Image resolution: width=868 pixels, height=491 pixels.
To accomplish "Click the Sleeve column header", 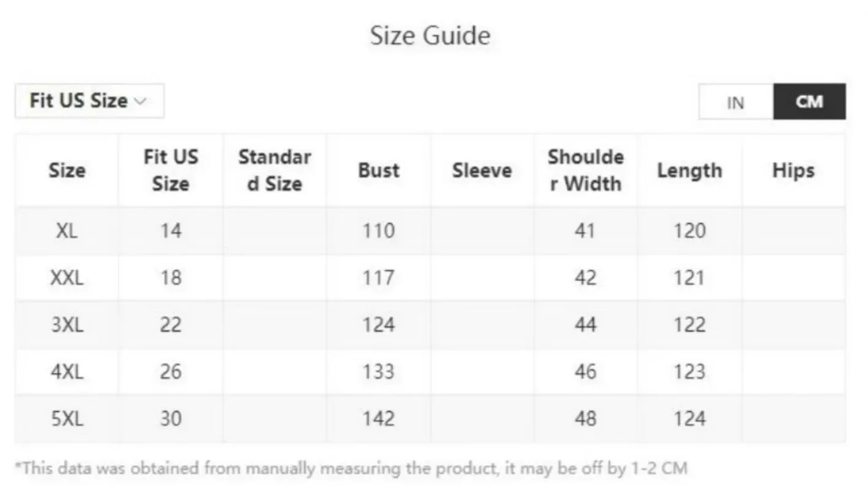I will [x=482, y=170].
